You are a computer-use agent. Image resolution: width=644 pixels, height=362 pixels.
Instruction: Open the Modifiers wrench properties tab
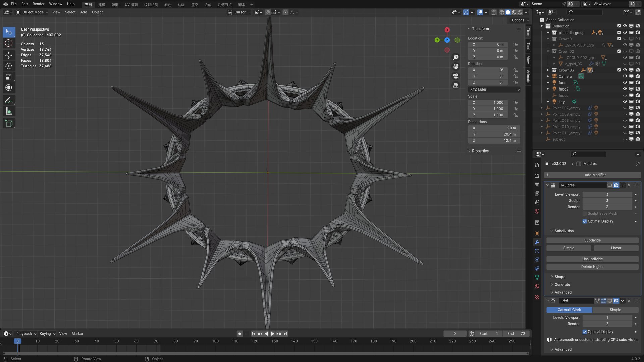[x=537, y=242]
